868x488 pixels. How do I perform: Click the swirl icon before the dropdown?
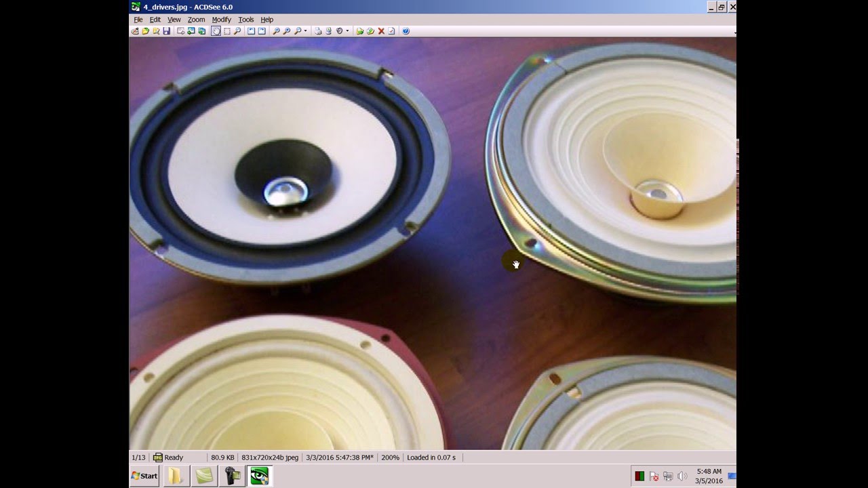click(340, 31)
